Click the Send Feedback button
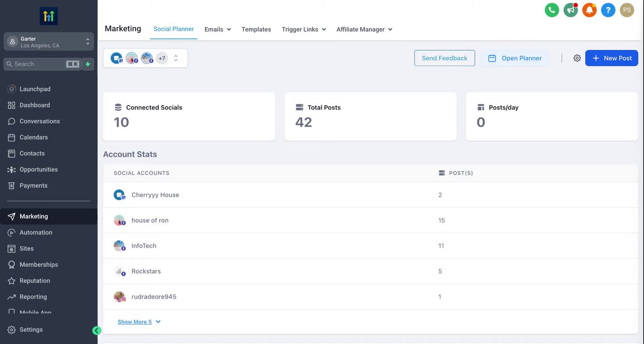The image size is (644, 344). click(x=445, y=58)
